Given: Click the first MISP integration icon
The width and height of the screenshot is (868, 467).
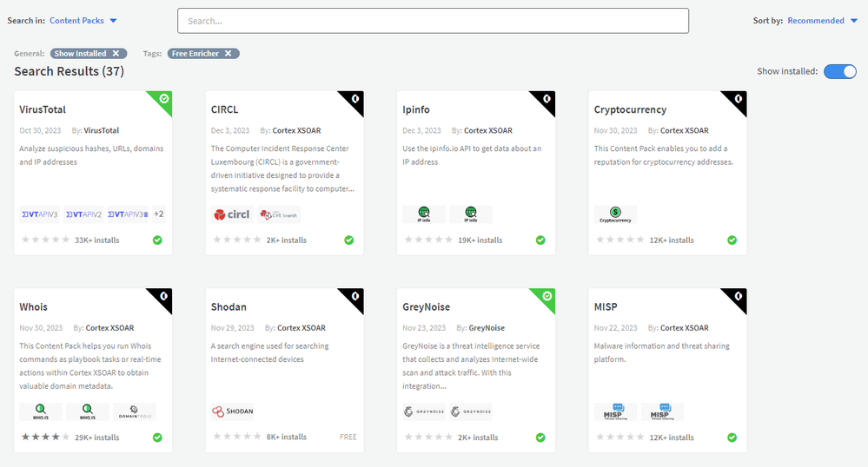Looking at the screenshot, I should (615, 411).
